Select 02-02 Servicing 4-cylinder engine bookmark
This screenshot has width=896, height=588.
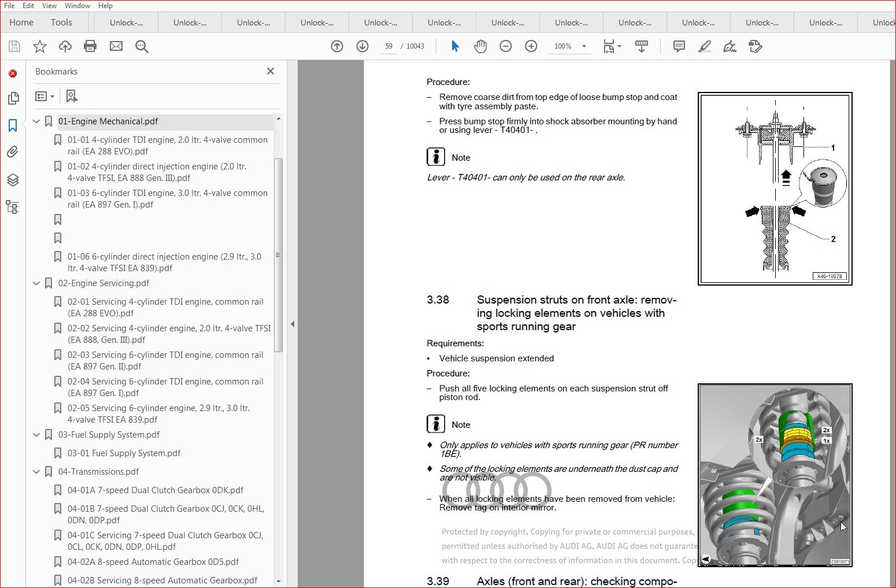click(x=169, y=334)
